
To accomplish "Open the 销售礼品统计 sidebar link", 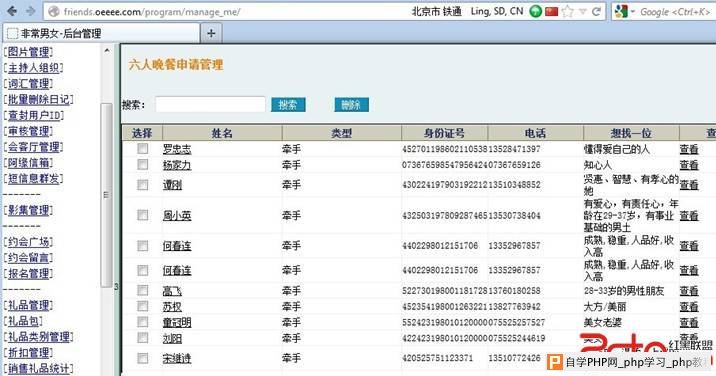I will coord(38,369).
